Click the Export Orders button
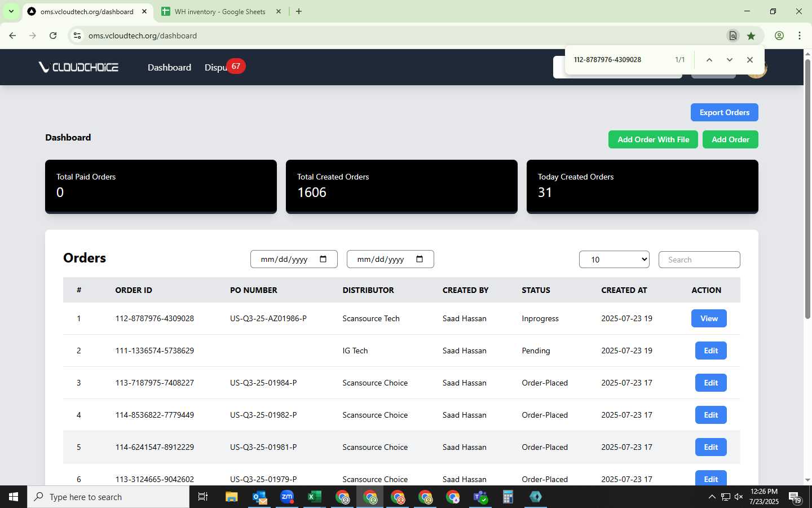This screenshot has width=812, height=508. coord(725,112)
